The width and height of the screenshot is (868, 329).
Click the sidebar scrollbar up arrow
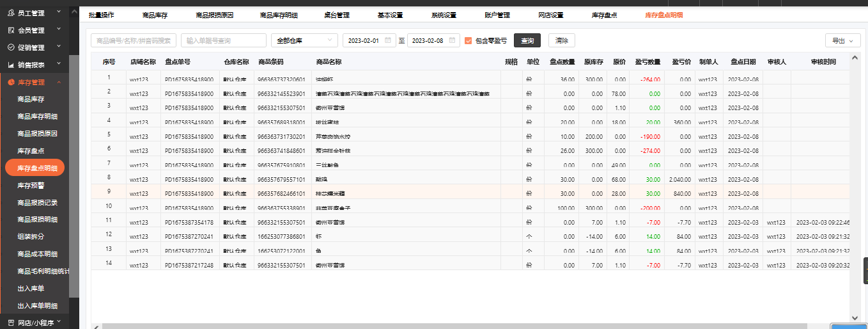[74, 11]
